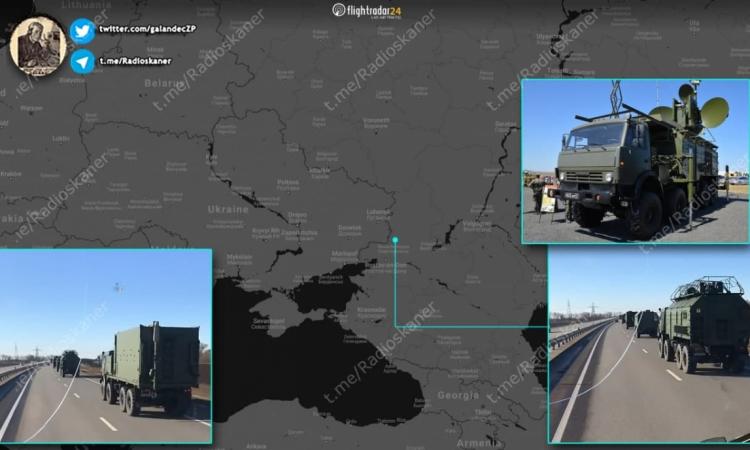
Task: Click the Twitter bird icon
Action: coord(82,31)
